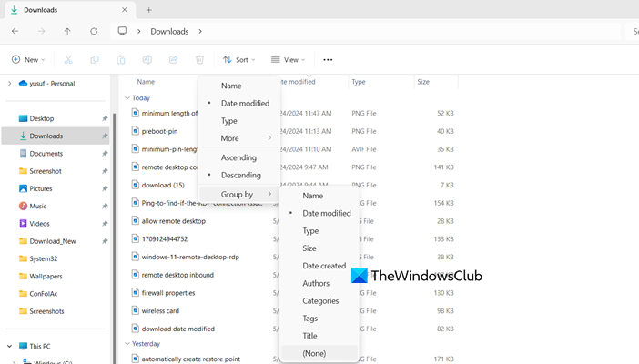Group by Size in submenu
Image resolution: width=639 pixels, height=364 pixels.
click(319, 248)
